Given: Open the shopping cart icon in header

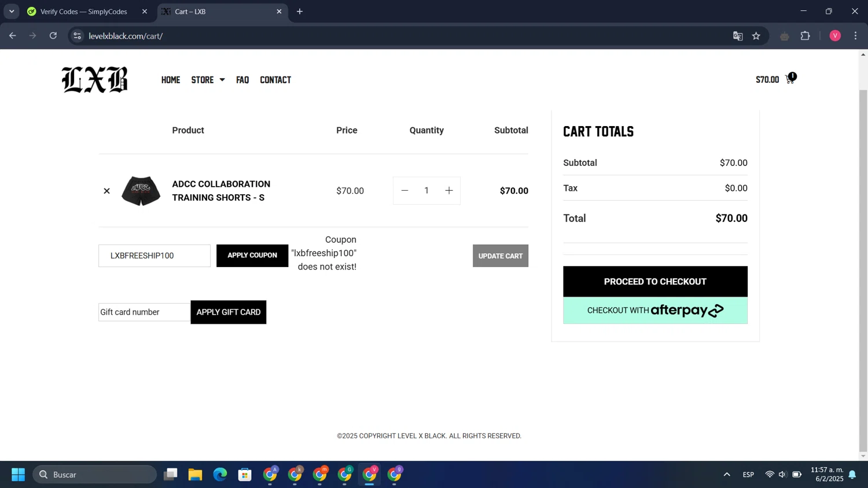Looking at the screenshot, I should pyautogui.click(x=790, y=79).
